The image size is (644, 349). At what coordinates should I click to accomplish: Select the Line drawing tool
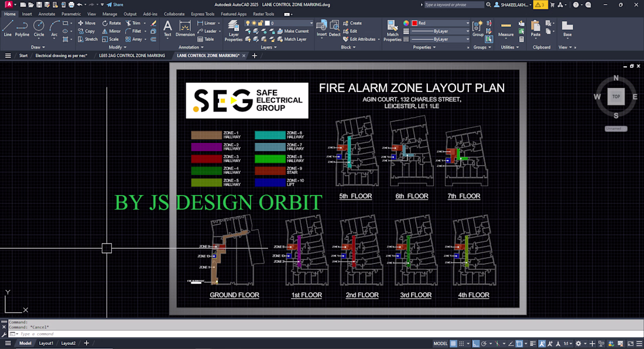tap(8, 29)
